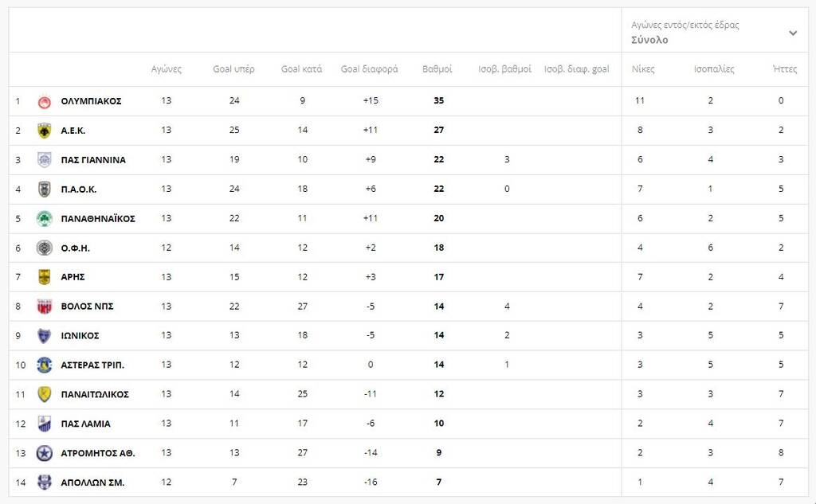
Task: Open the ΠΑΣ ΓΙΑΝΝΙΝΑ team link
Action: (93, 160)
